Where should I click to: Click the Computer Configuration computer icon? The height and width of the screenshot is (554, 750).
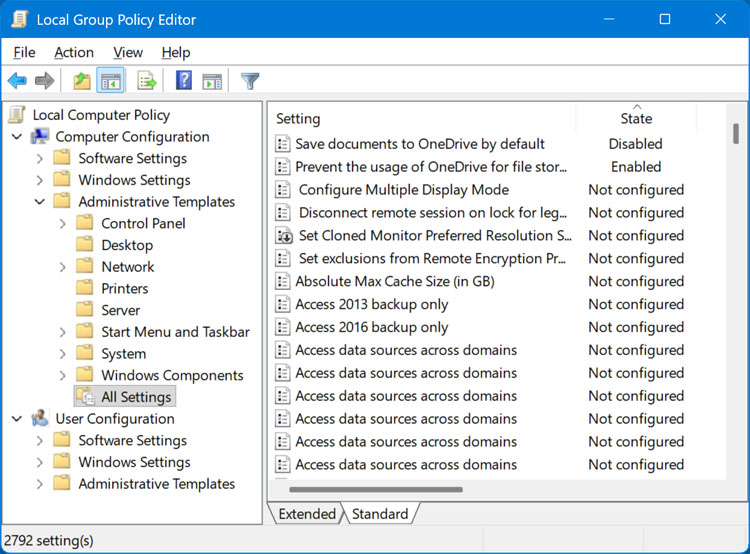[x=40, y=136]
